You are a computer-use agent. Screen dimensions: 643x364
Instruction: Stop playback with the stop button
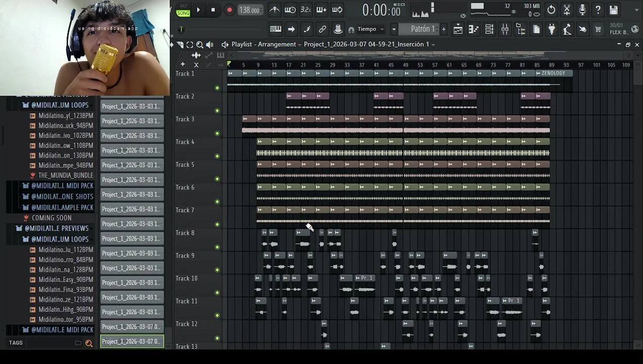click(213, 10)
